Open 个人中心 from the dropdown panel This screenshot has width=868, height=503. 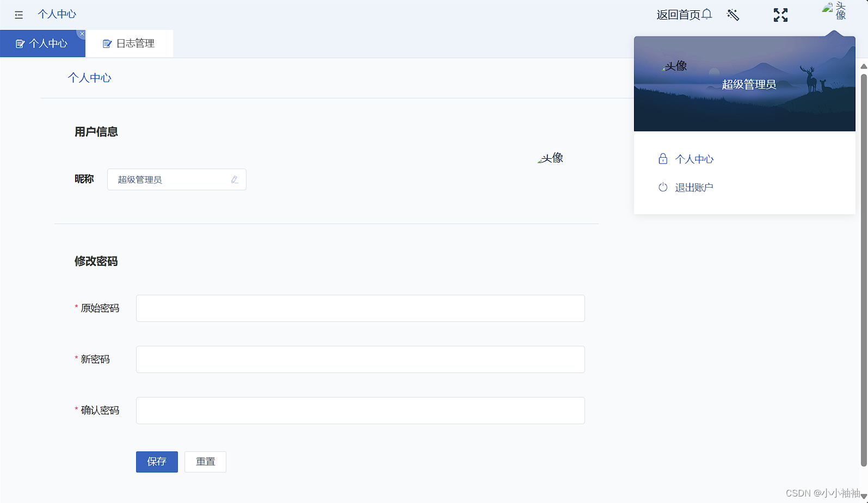pos(694,159)
